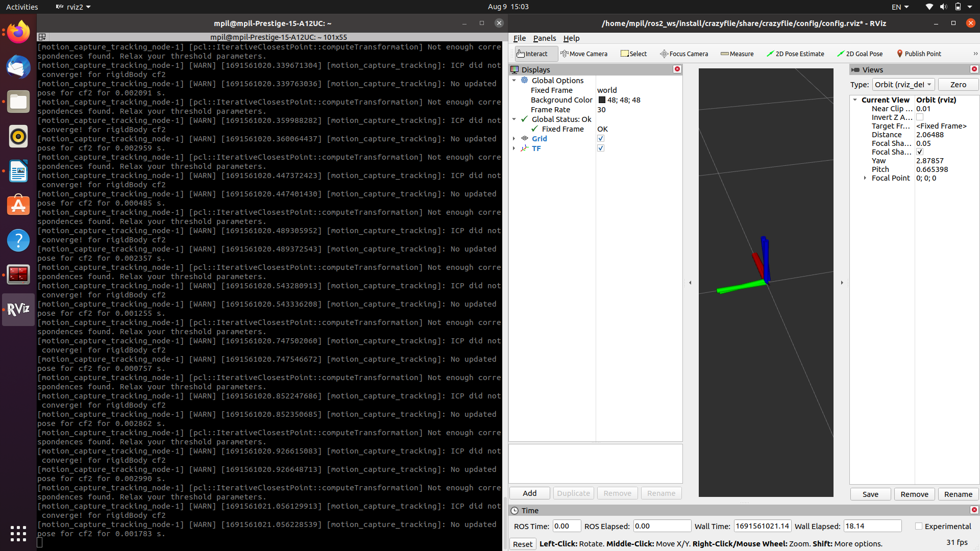
Task: Open the Panels menu
Action: pyautogui.click(x=544, y=38)
